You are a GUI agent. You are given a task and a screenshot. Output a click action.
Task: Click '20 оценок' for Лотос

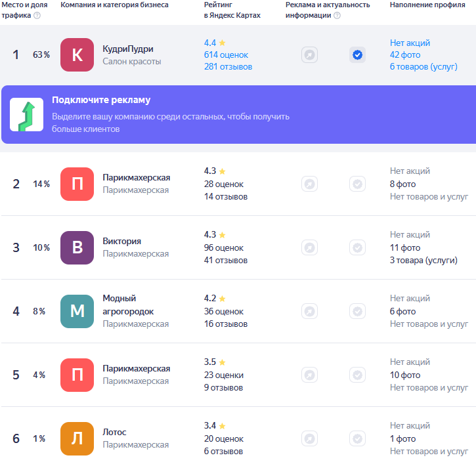(224, 439)
